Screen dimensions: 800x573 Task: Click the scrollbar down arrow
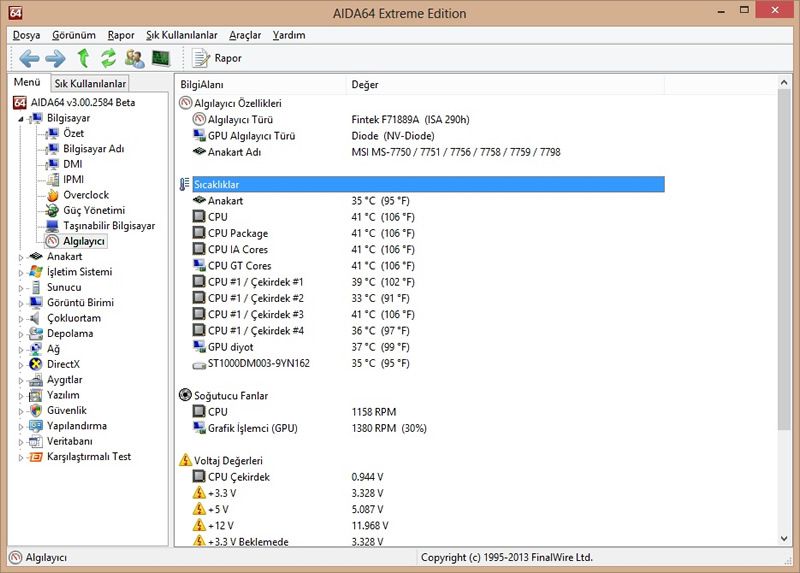(x=784, y=539)
